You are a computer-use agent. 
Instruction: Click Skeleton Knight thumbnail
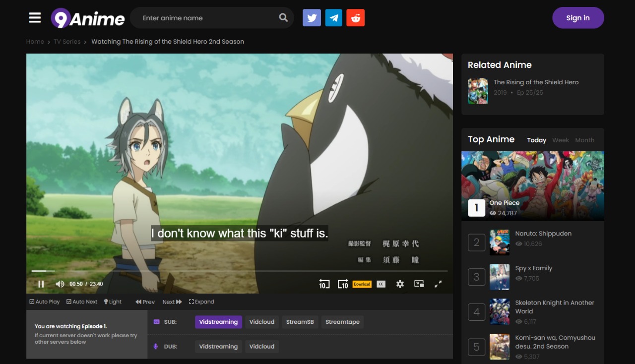point(500,311)
